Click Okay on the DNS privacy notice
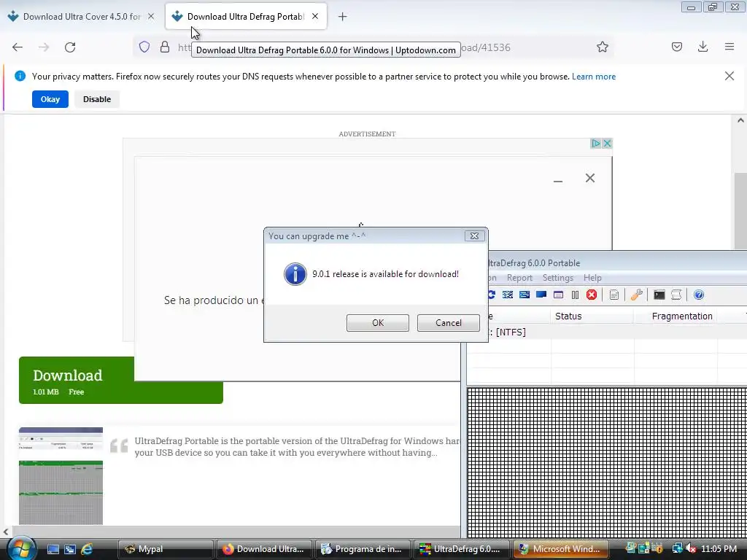747x560 pixels. click(x=50, y=99)
